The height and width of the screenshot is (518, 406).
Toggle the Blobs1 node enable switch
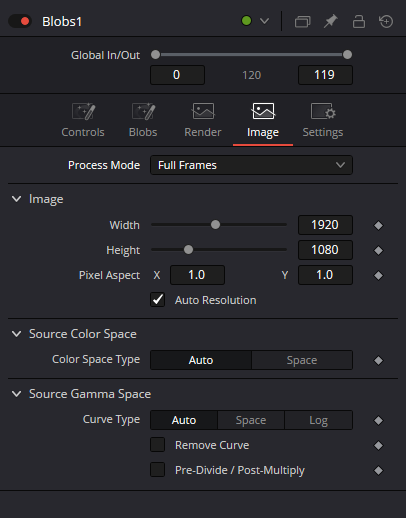(20, 21)
